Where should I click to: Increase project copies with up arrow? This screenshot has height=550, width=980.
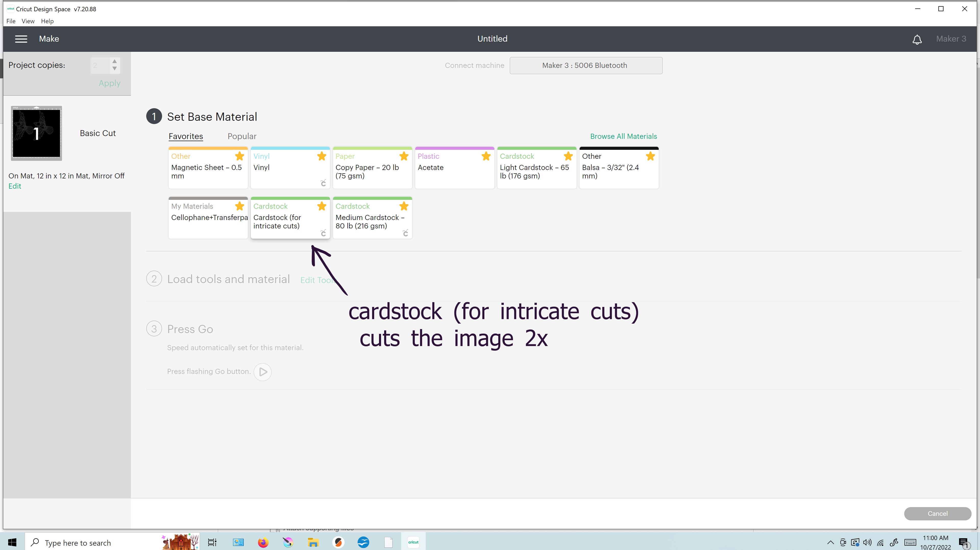pyautogui.click(x=115, y=62)
